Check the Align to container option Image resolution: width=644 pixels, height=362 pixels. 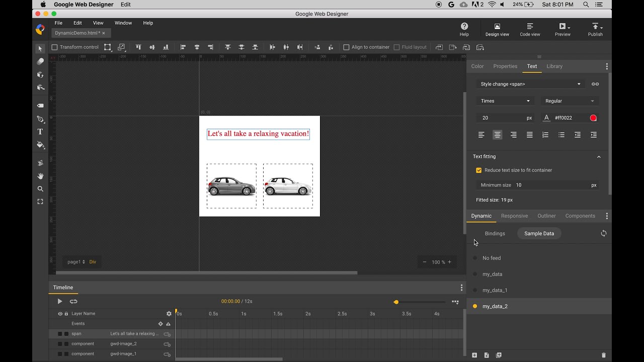tap(346, 47)
